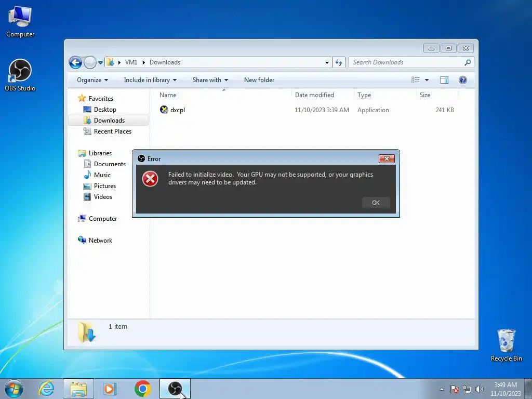Screen dimensions: 532x399
Task: Select Libraries in the navigation pane
Action: coord(95,153)
